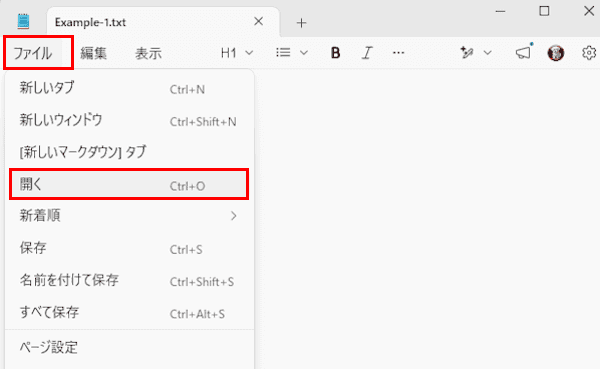Open the 編集 menu
This screenshot has width=600, height=369.
[93, 53]
